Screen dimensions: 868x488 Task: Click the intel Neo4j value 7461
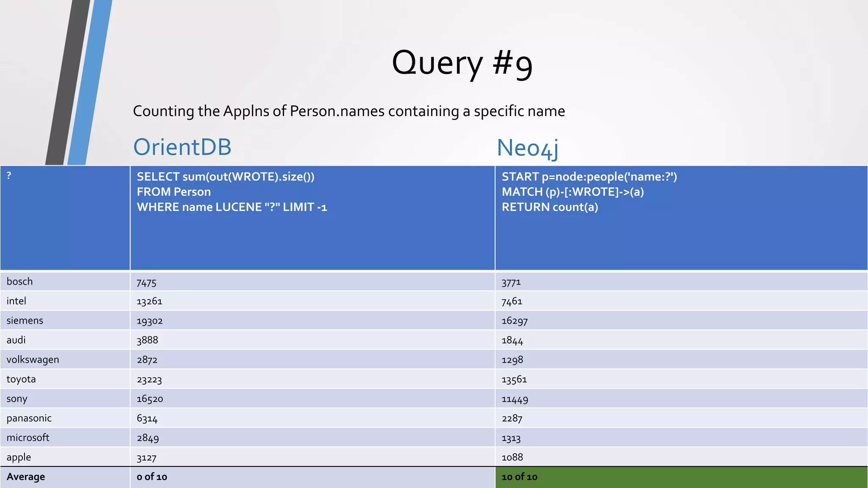click(512, 301)
